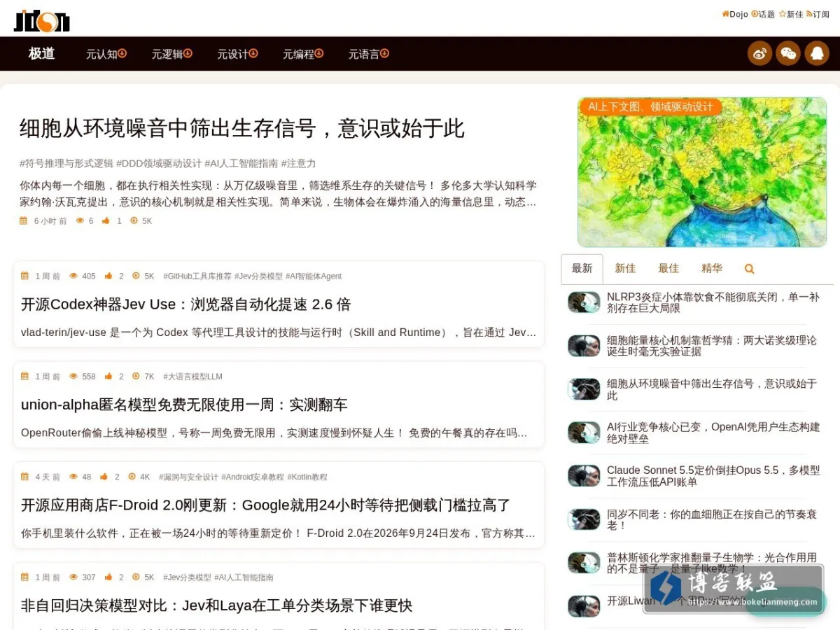
Task: Switch to the 最新 tab
Action: (582, 269)
